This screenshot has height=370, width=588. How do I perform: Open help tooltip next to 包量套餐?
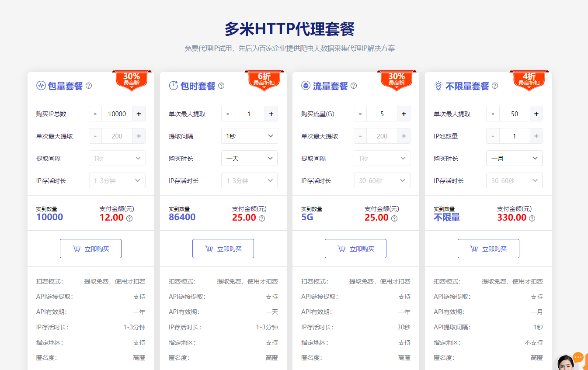point(89,86)
